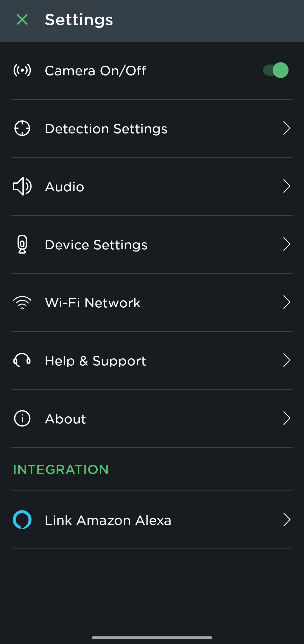Tap the Camera On/Off label

point(95,70)
